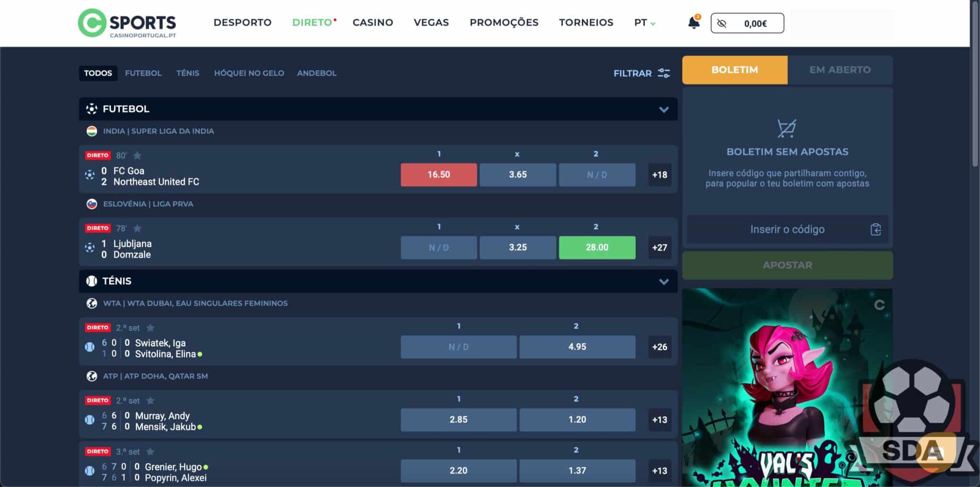The height and width of the screenshot is (487, 980).
Task: Click the ATP Doha globe icon
Action: (92, 376)
